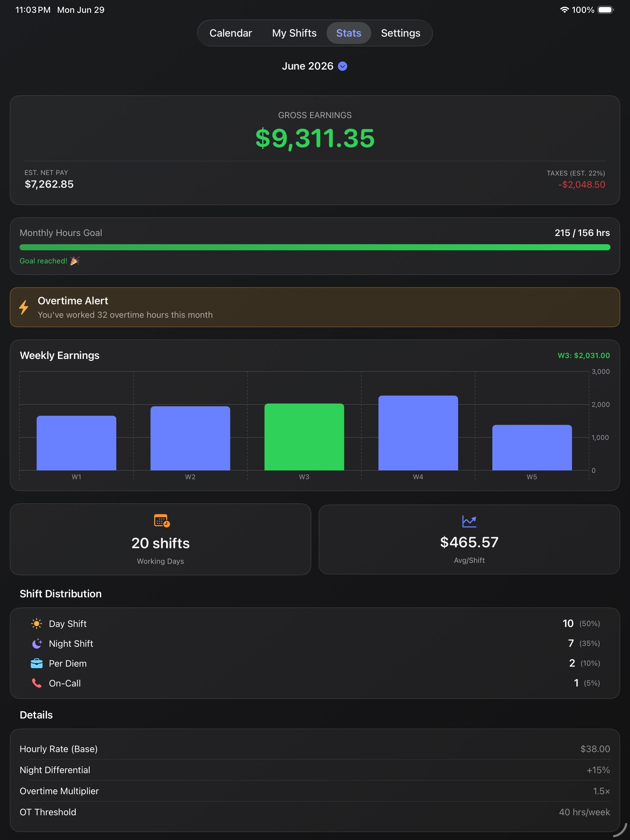
Task: Click the Night Shift count 7 (35%)
Action: pos(584,643)
